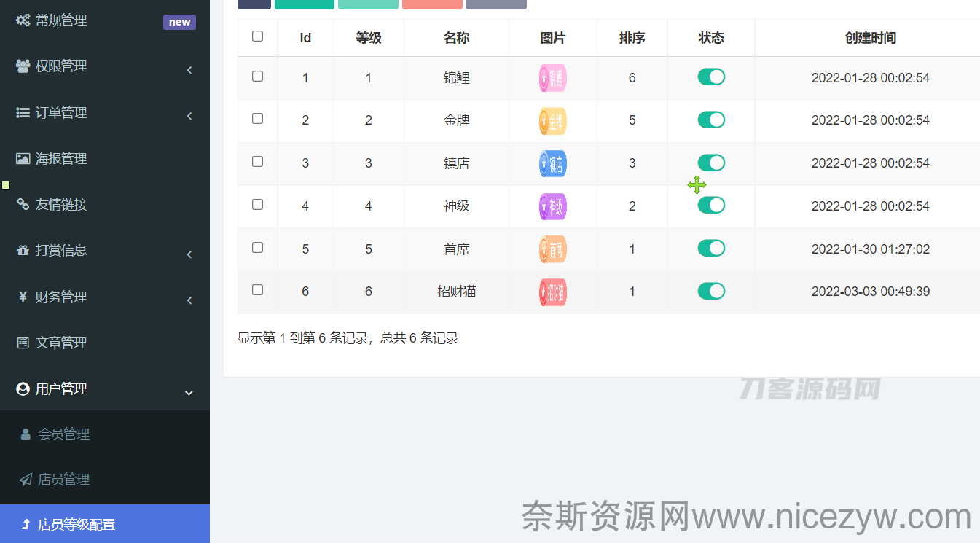The image size is (980, 543).
Task: Expand the 订单管理 chevron
Action: pyautogui.click(x=189, y=116)
